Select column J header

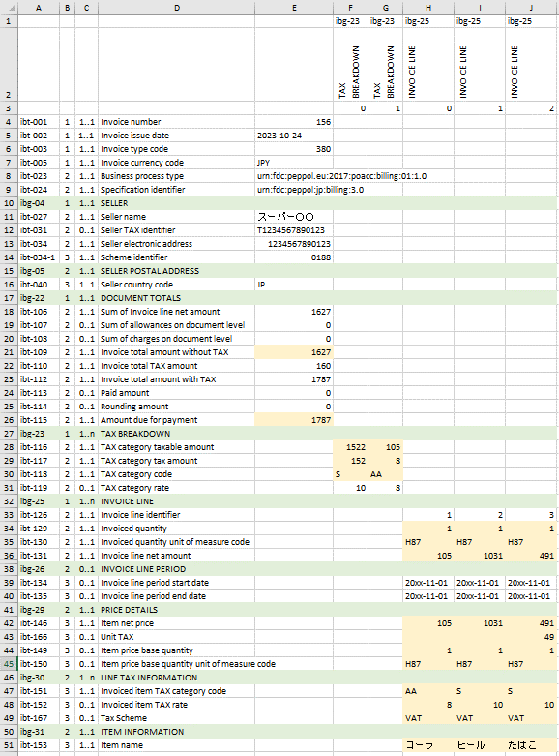point(531,8)
